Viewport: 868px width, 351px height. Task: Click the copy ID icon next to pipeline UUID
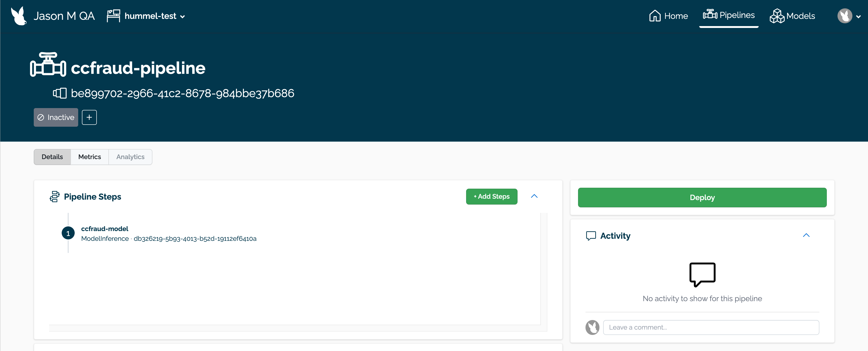pyautogui.click(x=59, y=93)
